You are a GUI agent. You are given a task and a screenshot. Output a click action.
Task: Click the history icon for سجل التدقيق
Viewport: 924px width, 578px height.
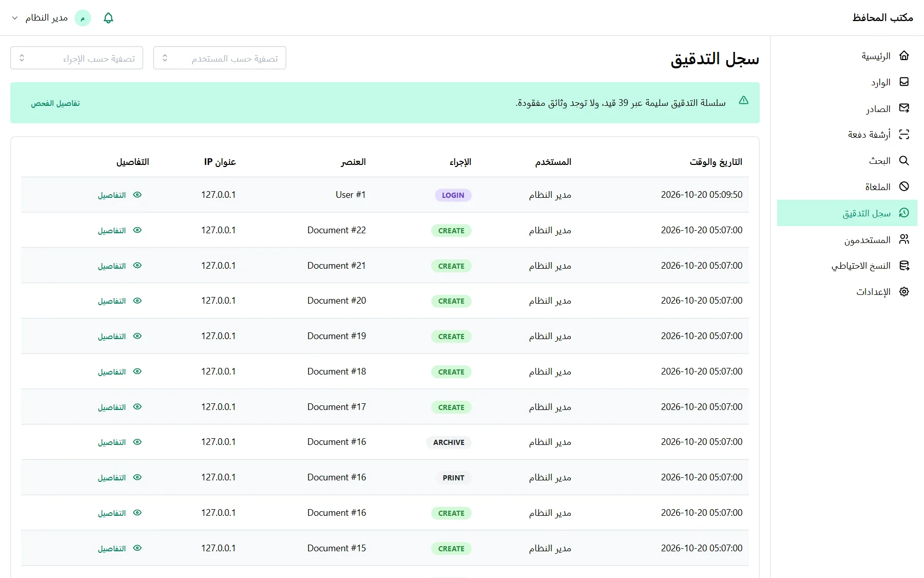904,213
